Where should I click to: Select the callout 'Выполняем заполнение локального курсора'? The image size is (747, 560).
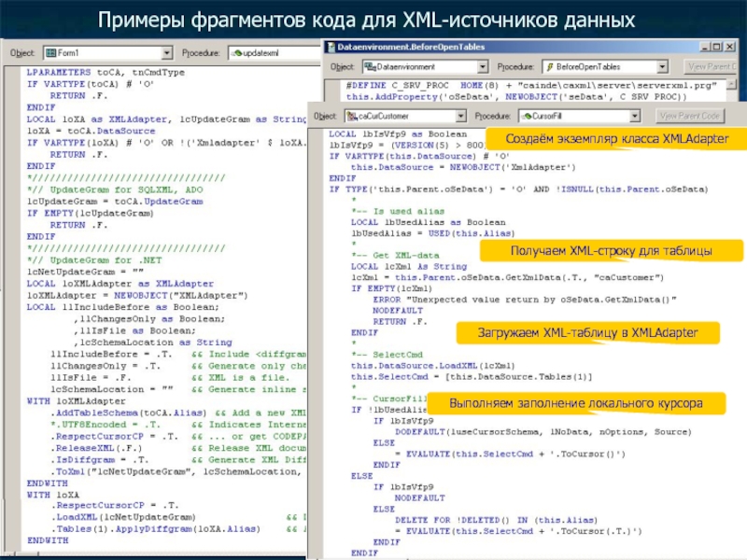573,402
